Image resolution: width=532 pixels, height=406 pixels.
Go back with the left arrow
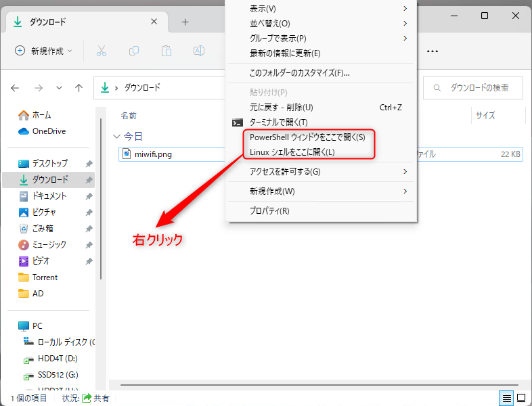click(x=15, y=88)
